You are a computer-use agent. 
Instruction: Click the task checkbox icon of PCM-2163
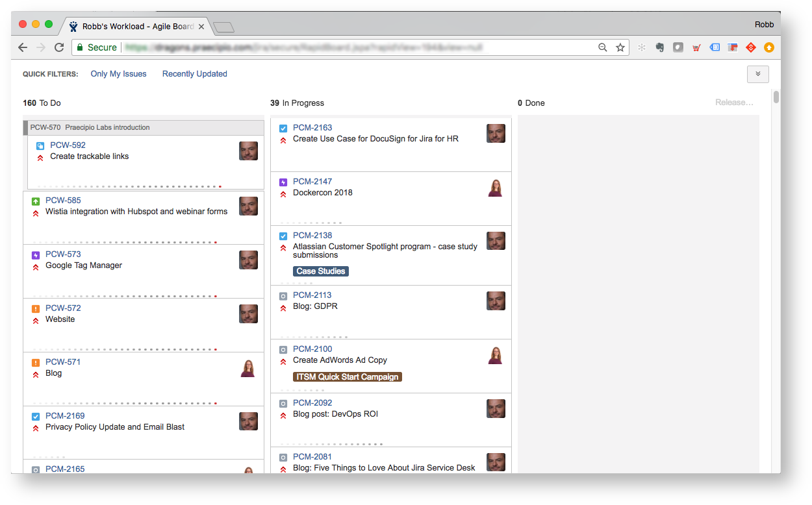283,129
